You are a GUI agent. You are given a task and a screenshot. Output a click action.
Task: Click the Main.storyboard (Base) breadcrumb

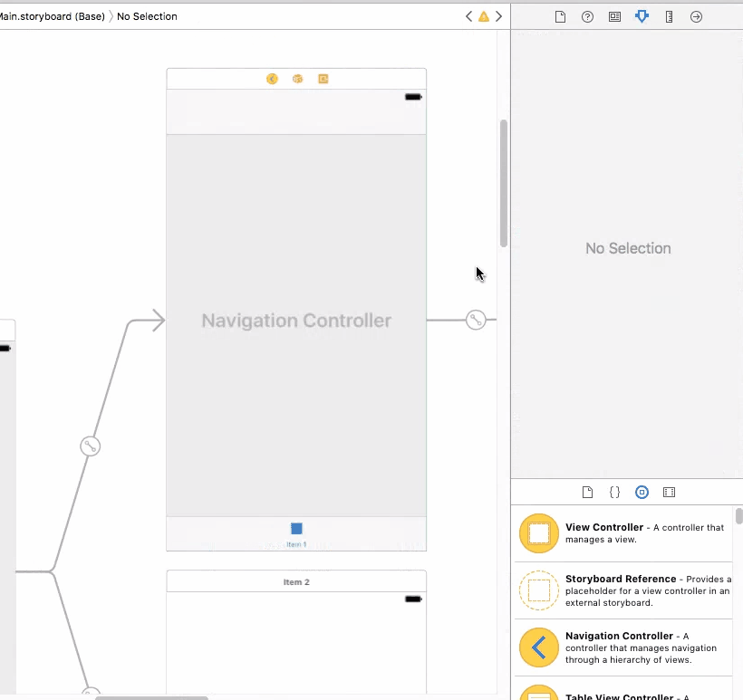(53, 16)
